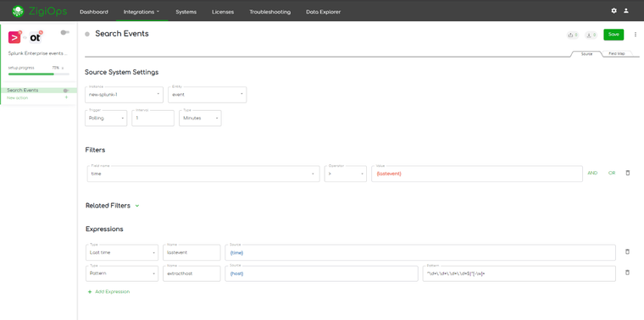Screen dimensions: 644x320
Task: Open the filter Operator dropdown
Action: 346,174
